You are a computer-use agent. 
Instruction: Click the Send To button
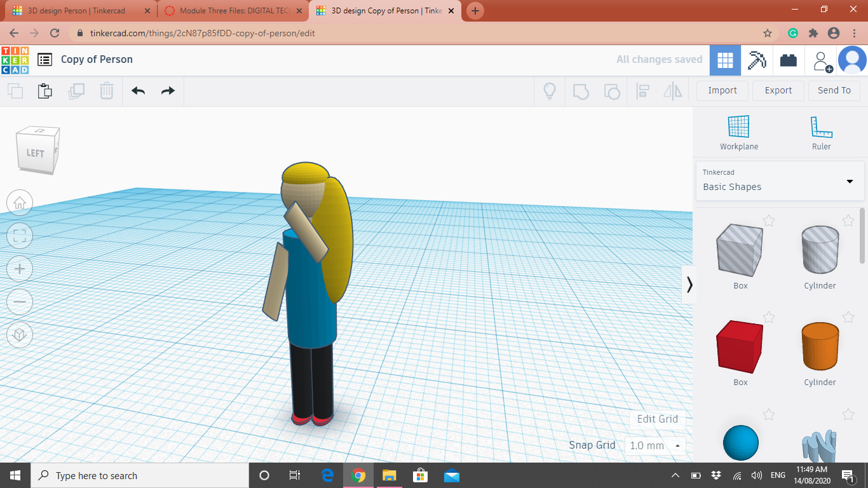click(834, 90)
